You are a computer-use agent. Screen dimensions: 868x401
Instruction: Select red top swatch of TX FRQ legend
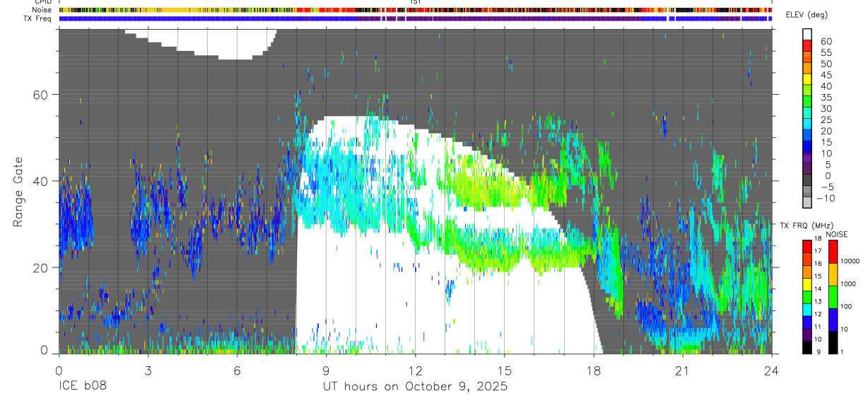pos(807,246)
